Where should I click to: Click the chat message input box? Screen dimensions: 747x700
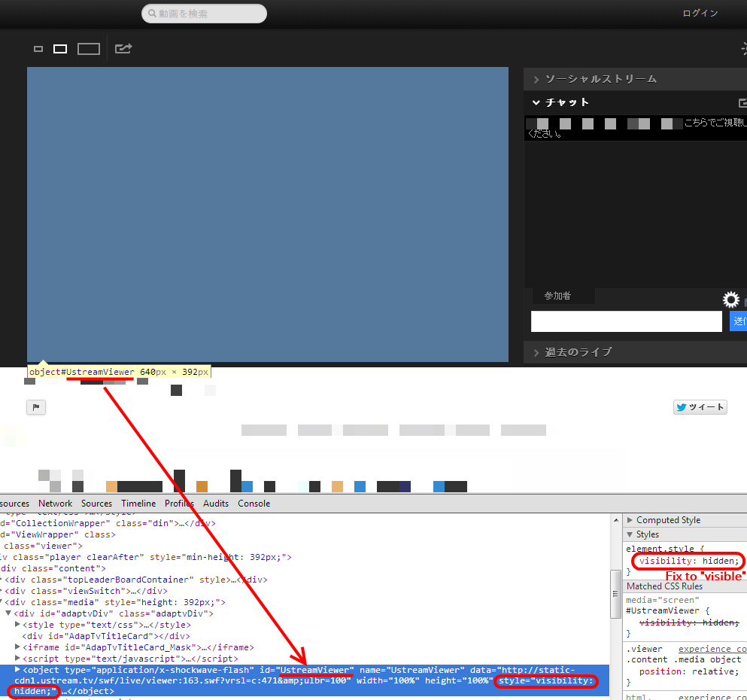click(x=626, y=321)
